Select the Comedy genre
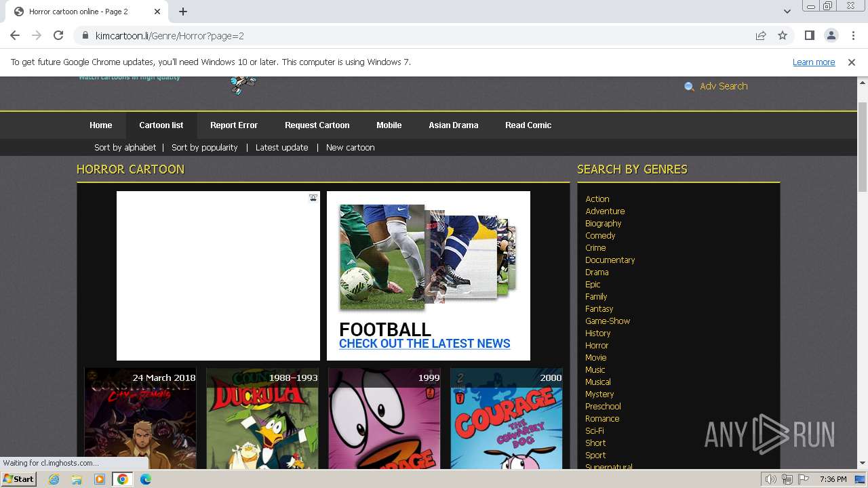This screenshot has width=868, height=488. [x=600, y=236]
